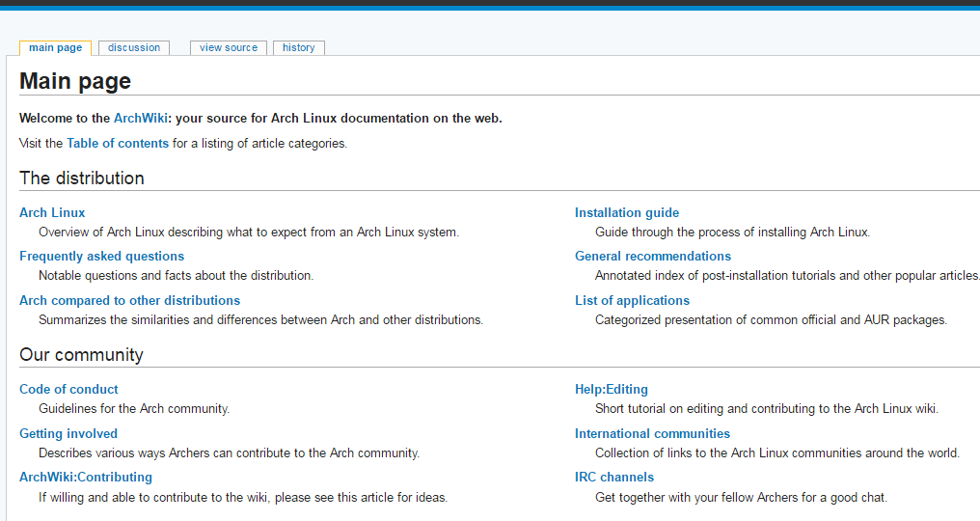Go to General recommendations page
Image resolution: width=980 pixels, height=521 pixels.
click(652, 256)
